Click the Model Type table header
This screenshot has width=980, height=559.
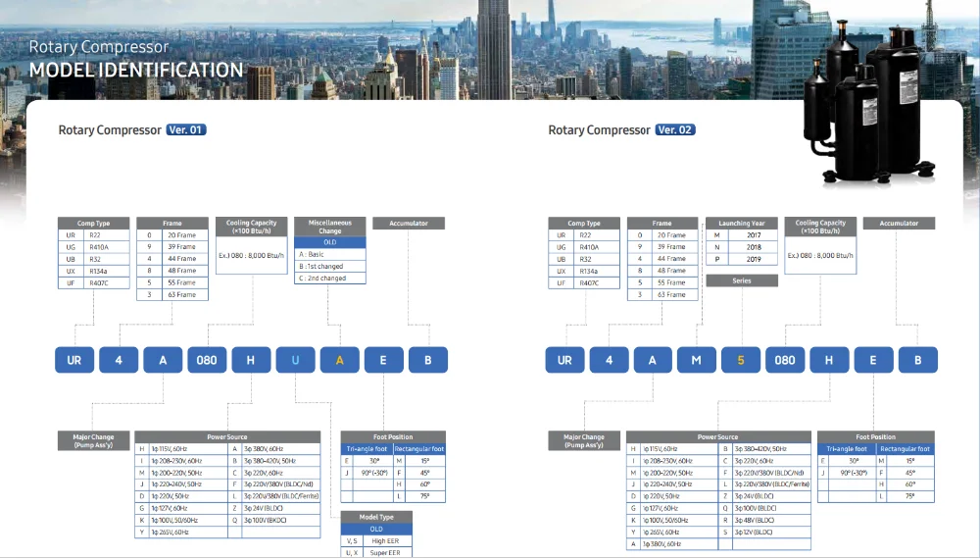(376, 518)
